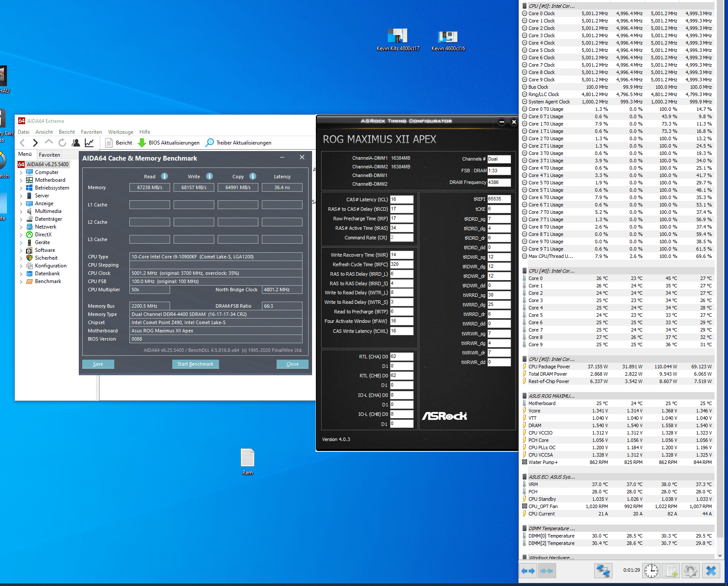Open HWiNFO settings gear icon

tap(691, 571)
